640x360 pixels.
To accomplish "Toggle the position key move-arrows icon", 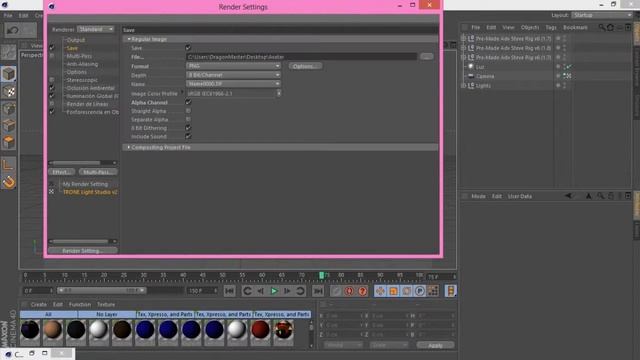I will pos(380,291).
